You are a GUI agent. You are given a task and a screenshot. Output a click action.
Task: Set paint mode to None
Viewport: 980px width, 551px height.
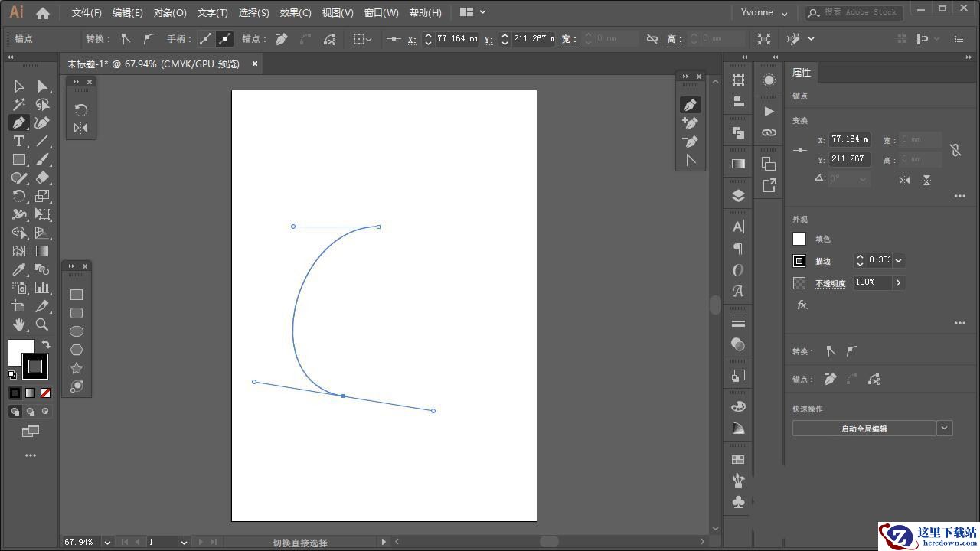(45, 393)
